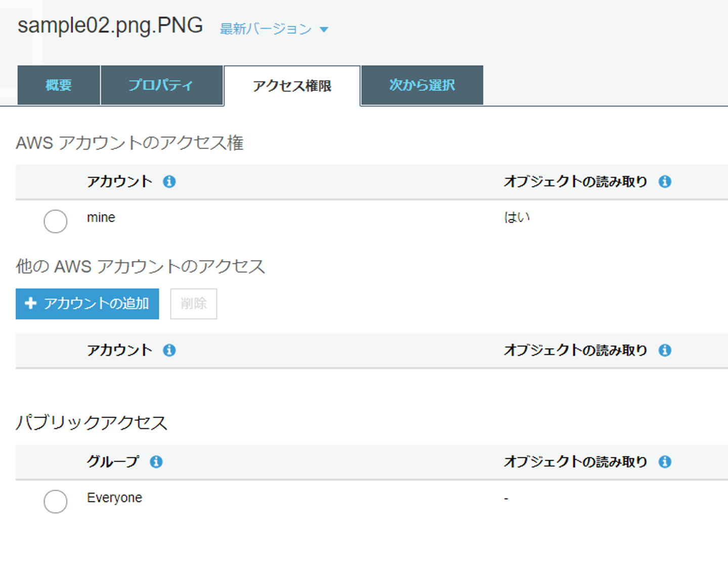Select the mine account radio button

coord(56,221)
